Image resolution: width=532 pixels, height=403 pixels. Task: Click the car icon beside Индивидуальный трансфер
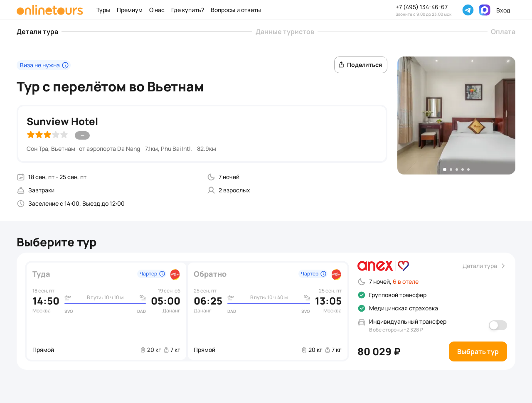coord(362,322)
